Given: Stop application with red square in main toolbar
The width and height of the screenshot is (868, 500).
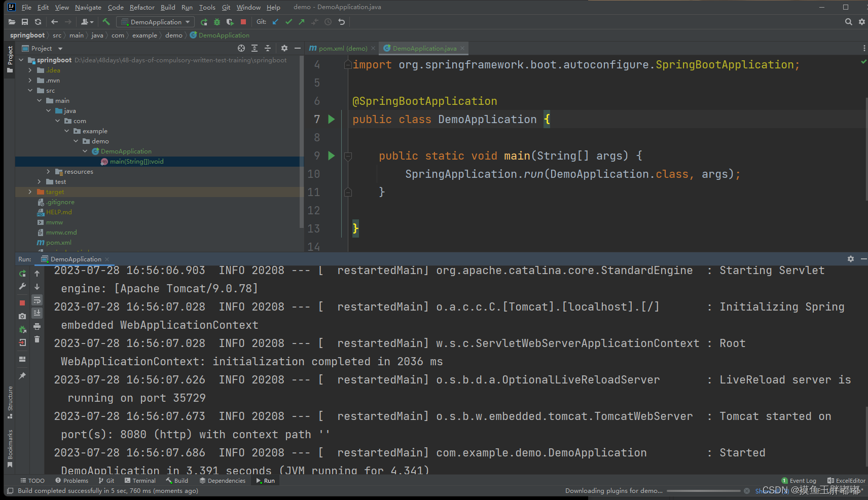Looking at the screenshot, I should point(243,22).
